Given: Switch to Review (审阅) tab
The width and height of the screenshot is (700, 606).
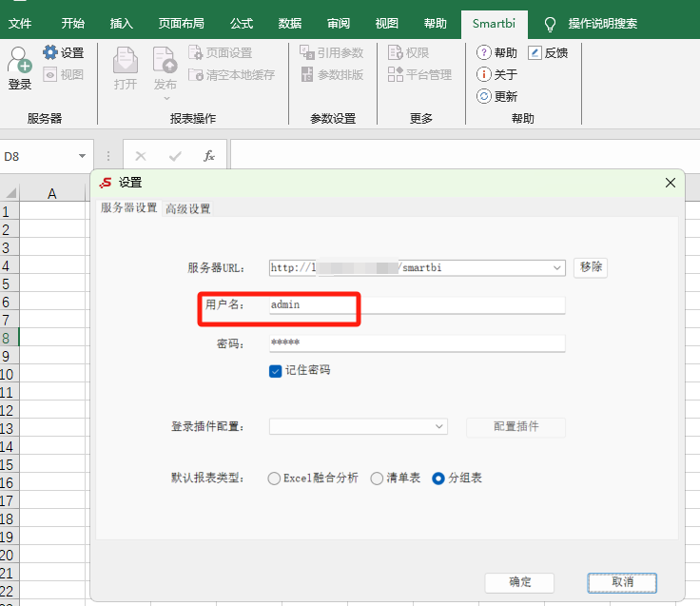Looking at the screenshot, I should (339, 24).
